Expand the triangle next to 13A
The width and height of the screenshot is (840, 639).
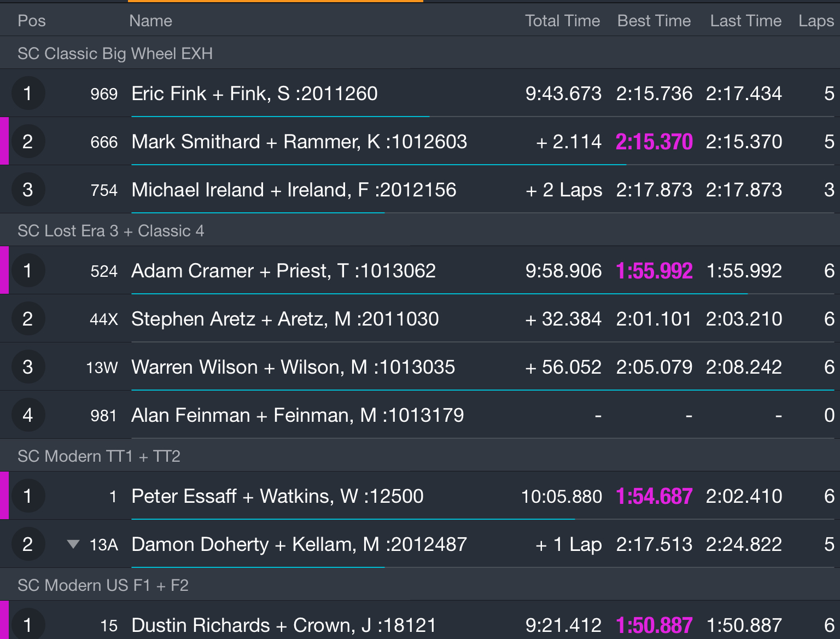73,544
